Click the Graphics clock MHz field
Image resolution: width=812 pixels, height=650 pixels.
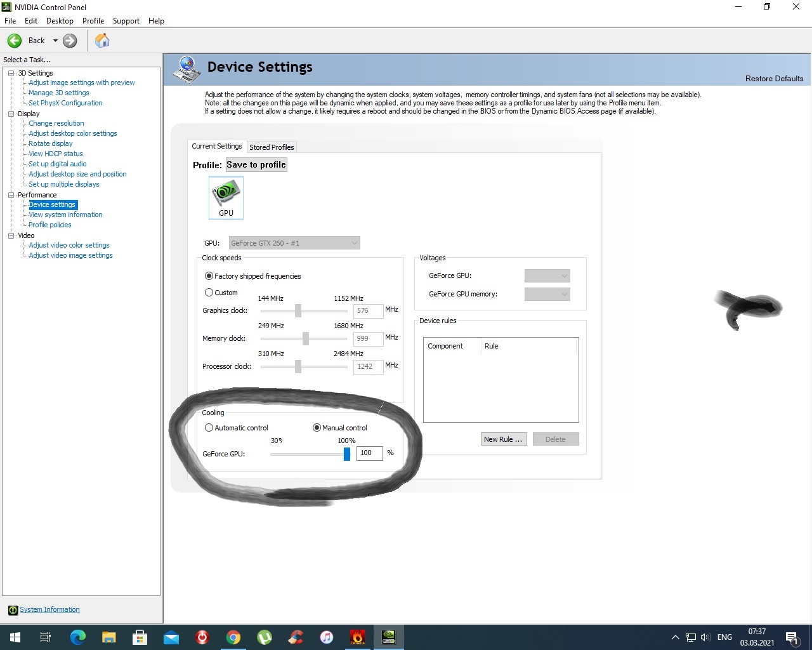point(368,311)
